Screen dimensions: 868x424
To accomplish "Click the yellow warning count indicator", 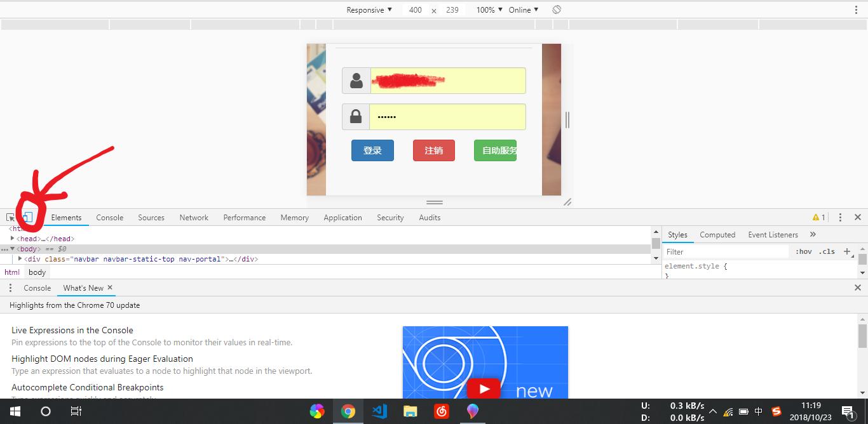I will [x=819, y=217].
